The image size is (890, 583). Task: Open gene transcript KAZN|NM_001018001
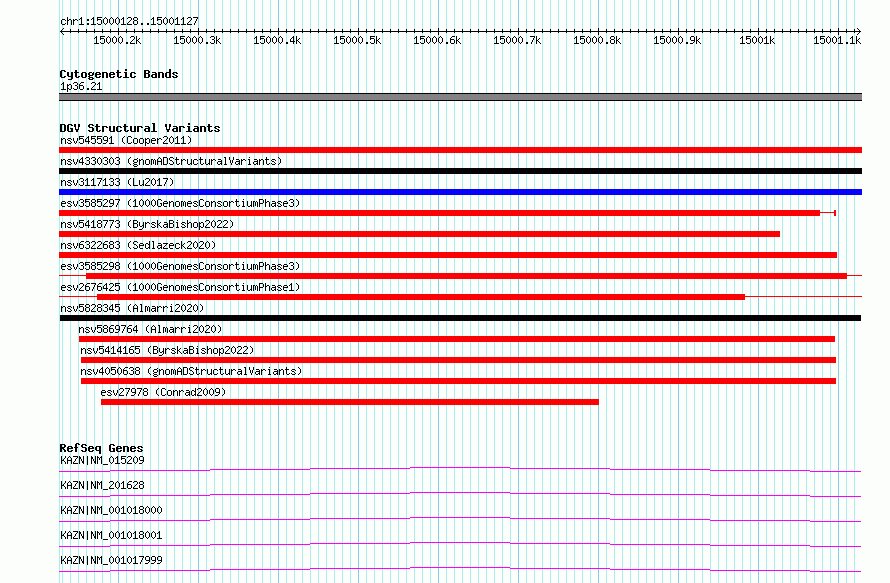pyautogui.click(x=111, y=535)
